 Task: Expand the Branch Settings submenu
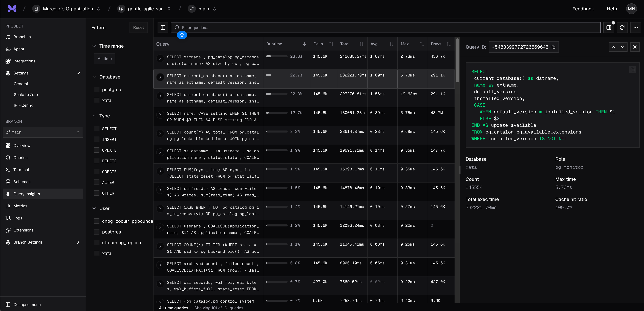point(78,242)
